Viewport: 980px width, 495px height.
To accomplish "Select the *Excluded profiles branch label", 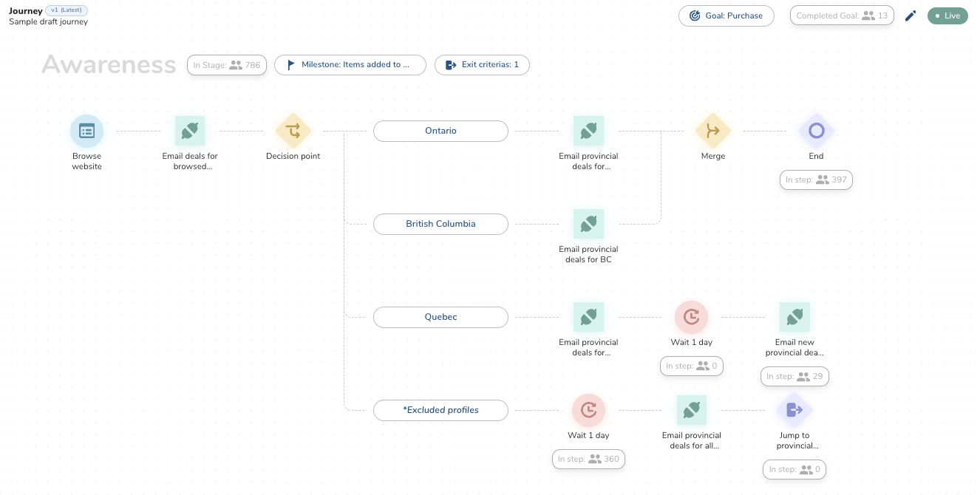I will click(x=440, y=410).
